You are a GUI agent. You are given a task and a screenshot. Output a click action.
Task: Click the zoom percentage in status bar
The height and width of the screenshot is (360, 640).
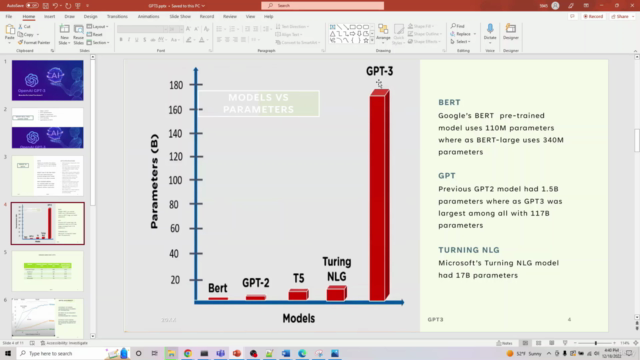(x=625, y=343)
